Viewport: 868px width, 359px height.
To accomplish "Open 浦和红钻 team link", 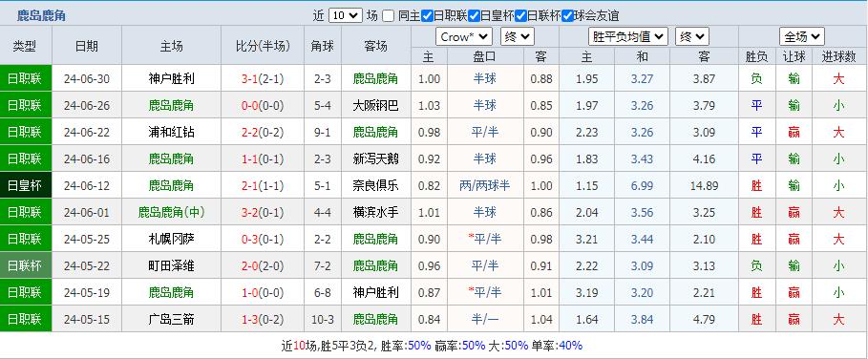I will (x=172, y=132).
